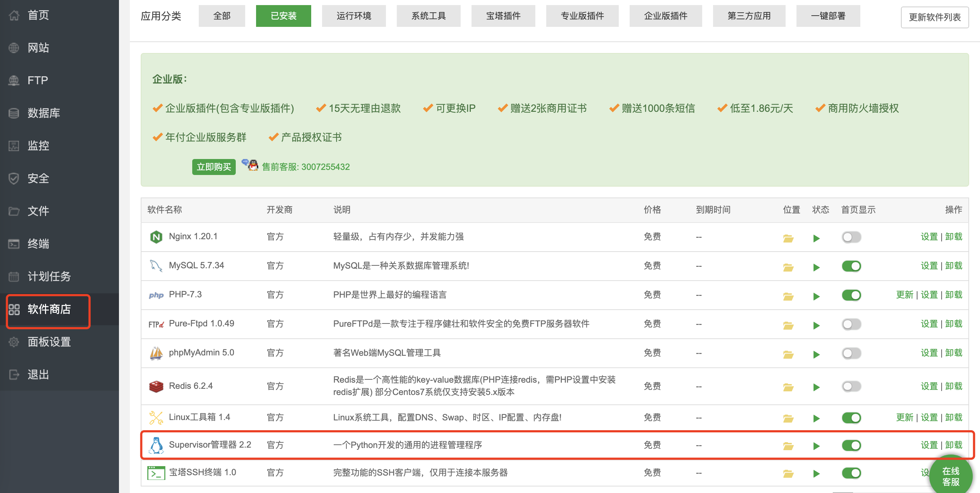Viewport: 980px width, 493px height.
Task: Disable homepage display for PHP-7.3
Action: 851,295
